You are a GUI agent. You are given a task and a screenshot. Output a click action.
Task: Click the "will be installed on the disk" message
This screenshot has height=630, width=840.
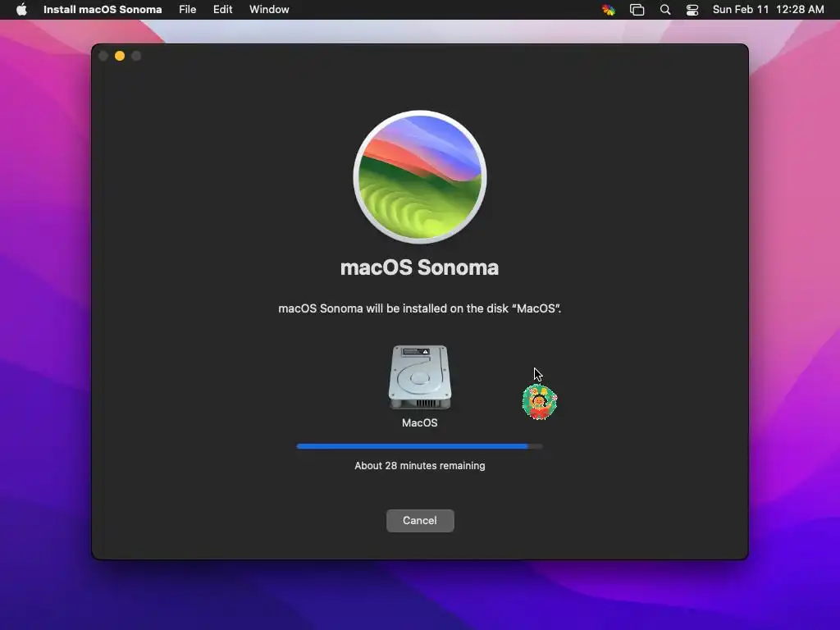pyautogui.click(x=419, y=308)
